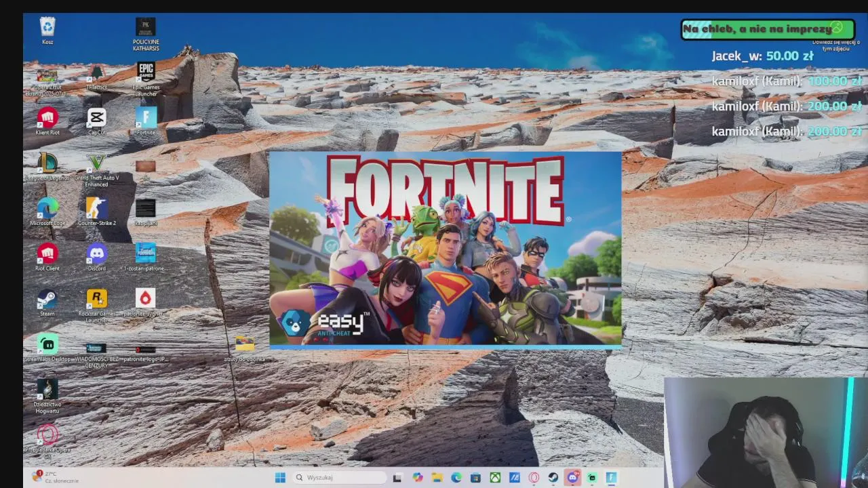
Task: Launch Steam from the desktop
Action: click(47, 303)
